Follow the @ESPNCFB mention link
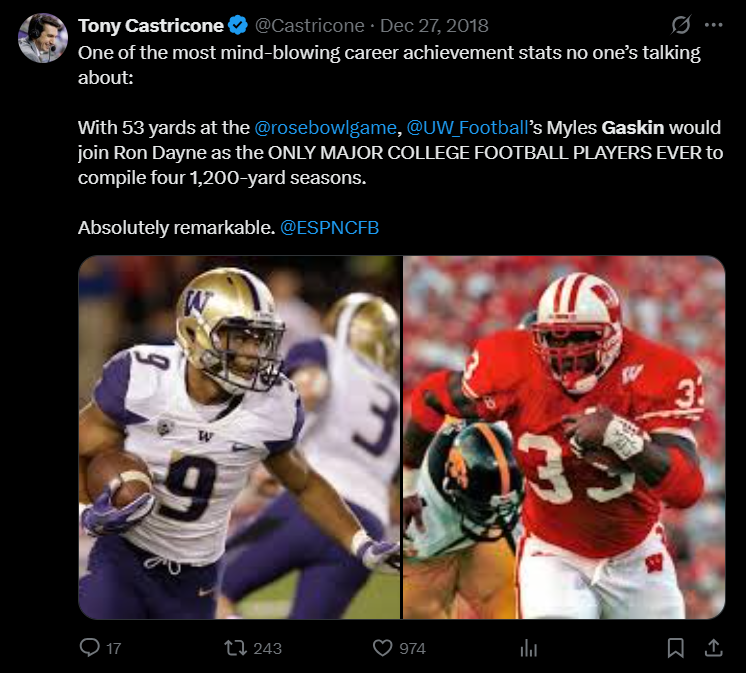This screenshot has height=673, width=746. (329, 228)
